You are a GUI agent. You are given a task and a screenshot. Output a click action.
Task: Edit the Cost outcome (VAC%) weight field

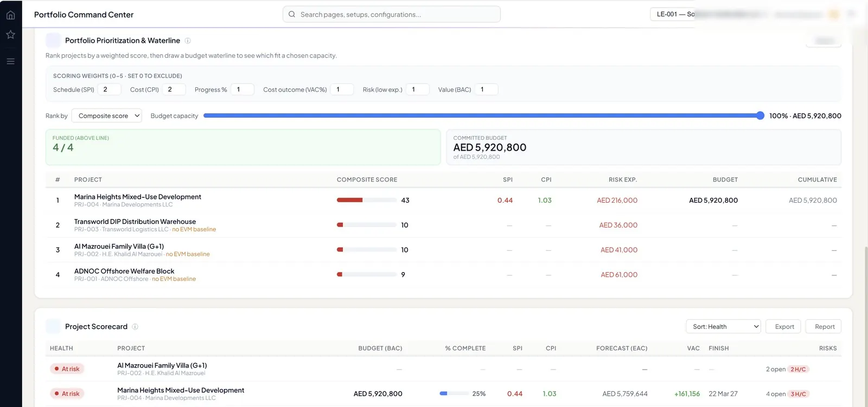click(x=342, y=89)
